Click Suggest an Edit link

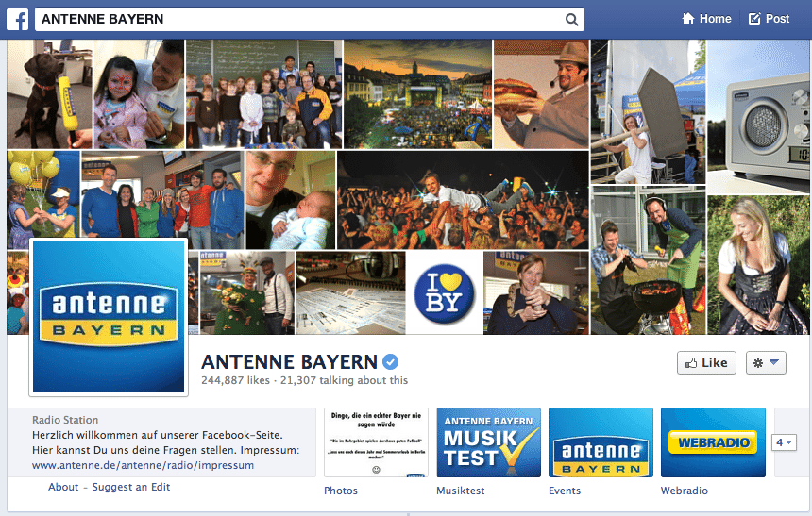(131, 487)
